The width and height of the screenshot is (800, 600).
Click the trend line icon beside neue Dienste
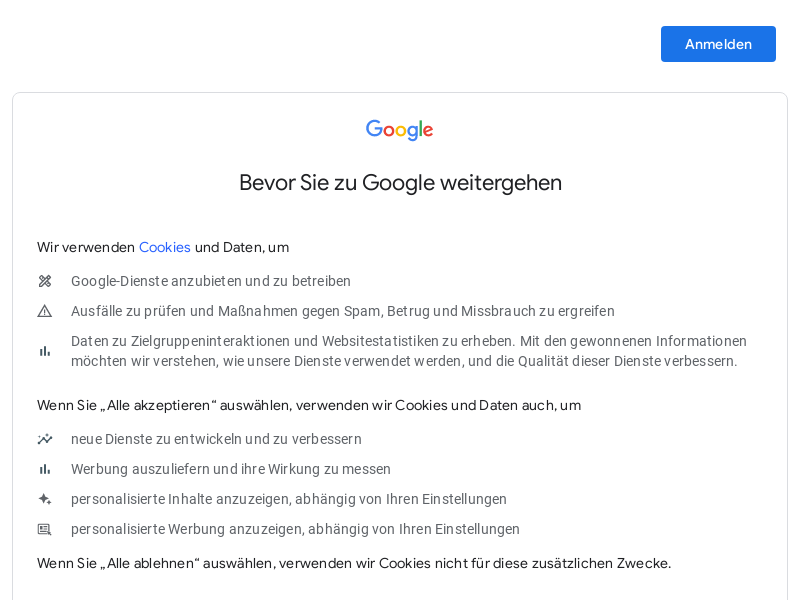(x=45, y=439)
